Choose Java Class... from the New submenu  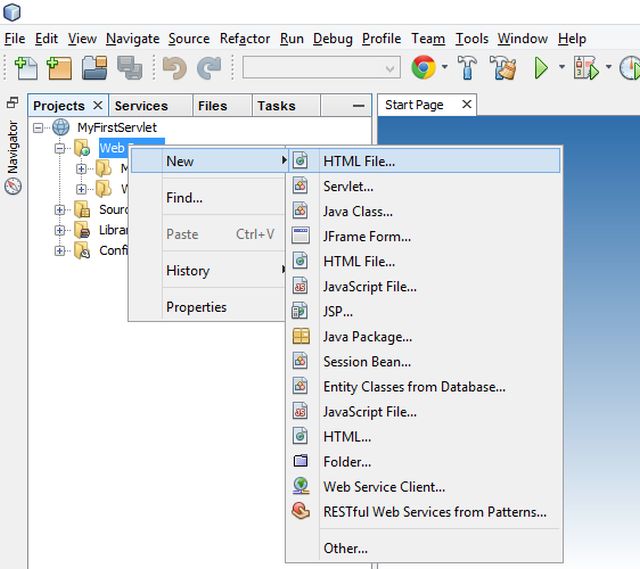coord(424,211)
